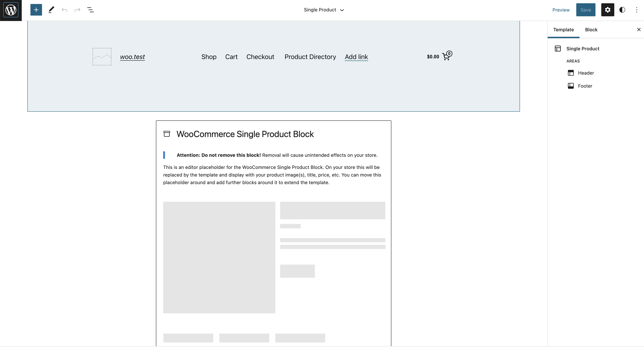This screenshot has height=348, width=644.
Task: Click the WordPress logo icon
Action: click(x=11, y=10)
